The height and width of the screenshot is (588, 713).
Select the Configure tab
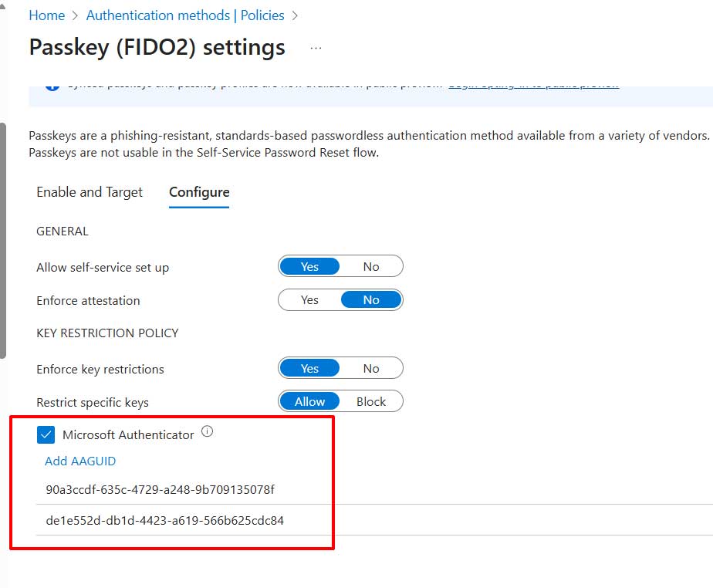(x=199, y=192)
